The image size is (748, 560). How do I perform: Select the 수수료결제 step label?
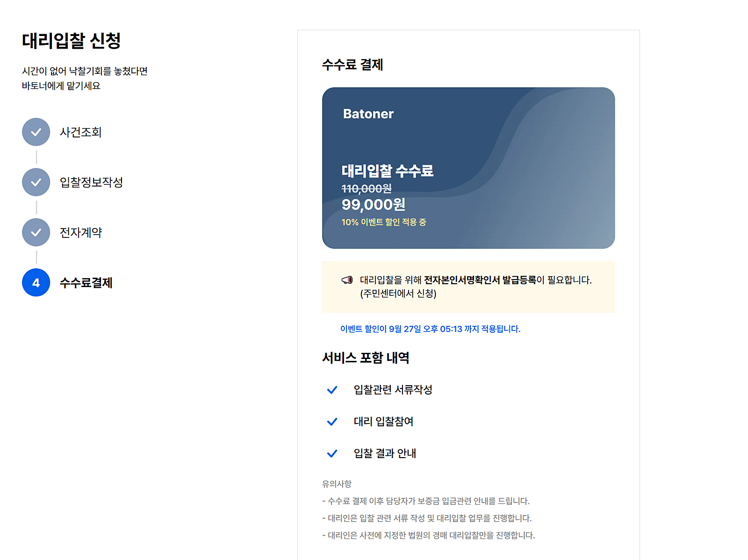click(86, 283)
